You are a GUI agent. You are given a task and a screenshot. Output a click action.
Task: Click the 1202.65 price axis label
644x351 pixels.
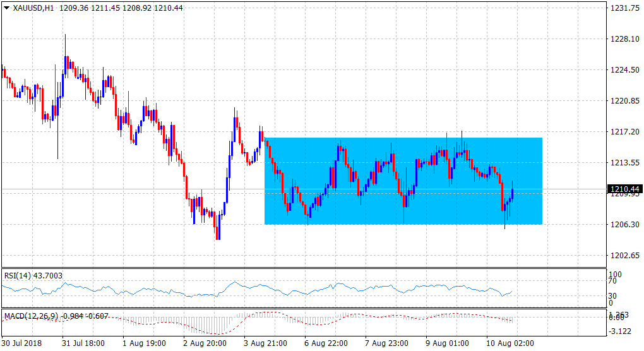click(624, 256)
